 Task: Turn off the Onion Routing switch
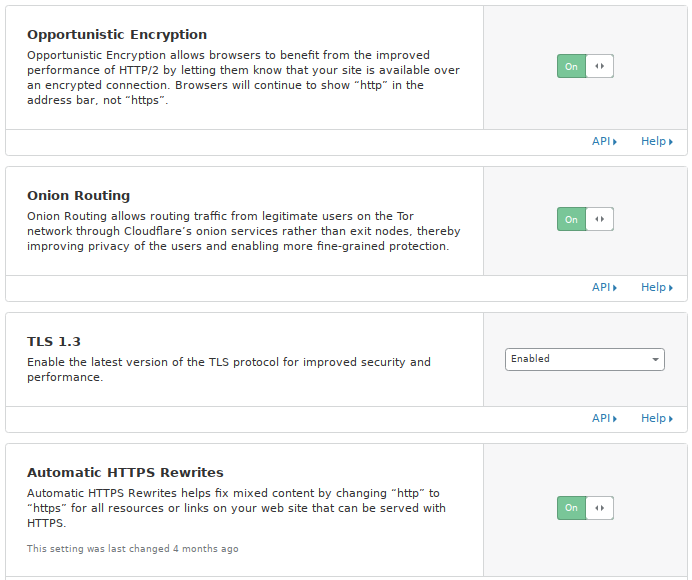(x=585, y=219)
